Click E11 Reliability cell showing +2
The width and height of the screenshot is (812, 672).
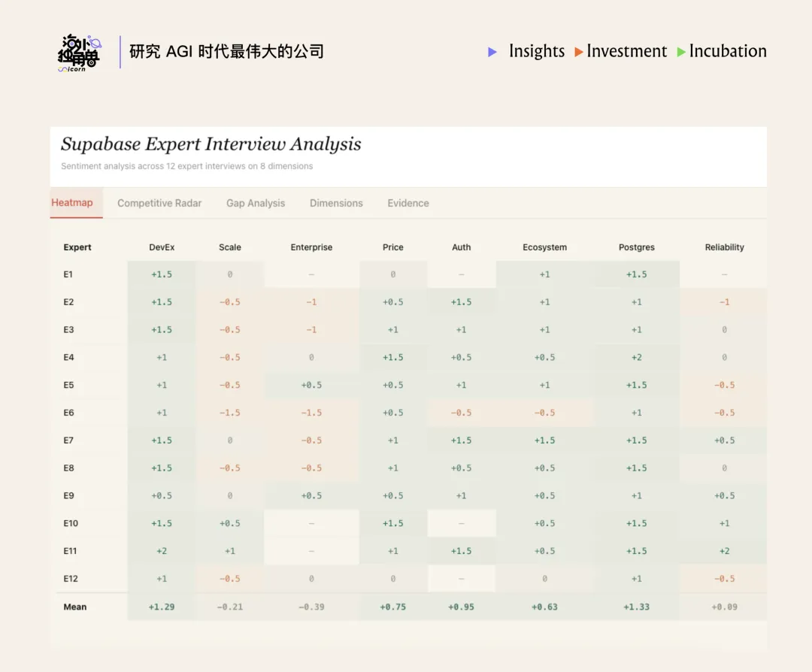tap(725, 551)
